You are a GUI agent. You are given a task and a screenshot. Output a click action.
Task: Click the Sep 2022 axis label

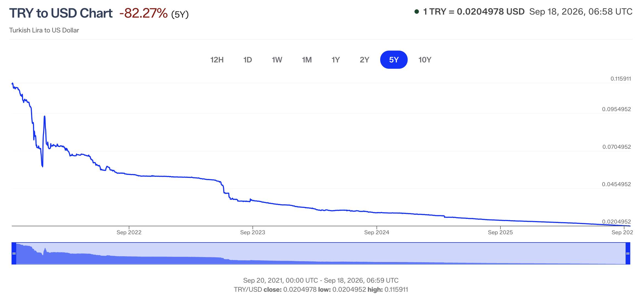click(x=129, y=232)
